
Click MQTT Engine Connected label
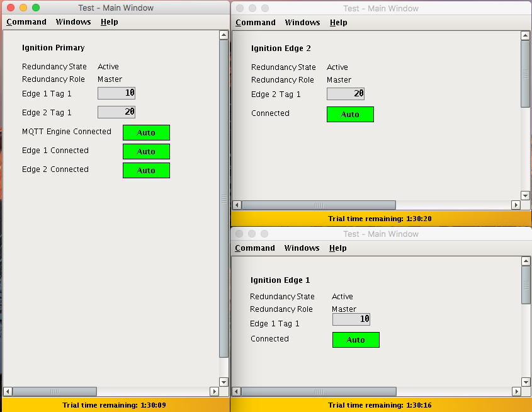click(67, 131)
